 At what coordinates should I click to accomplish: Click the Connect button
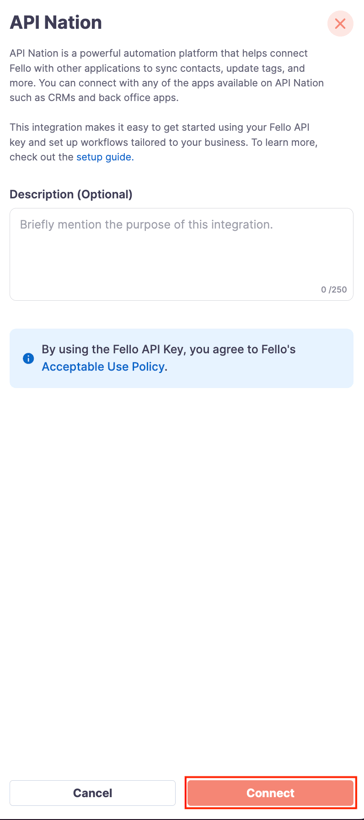[x=270, y=793]
